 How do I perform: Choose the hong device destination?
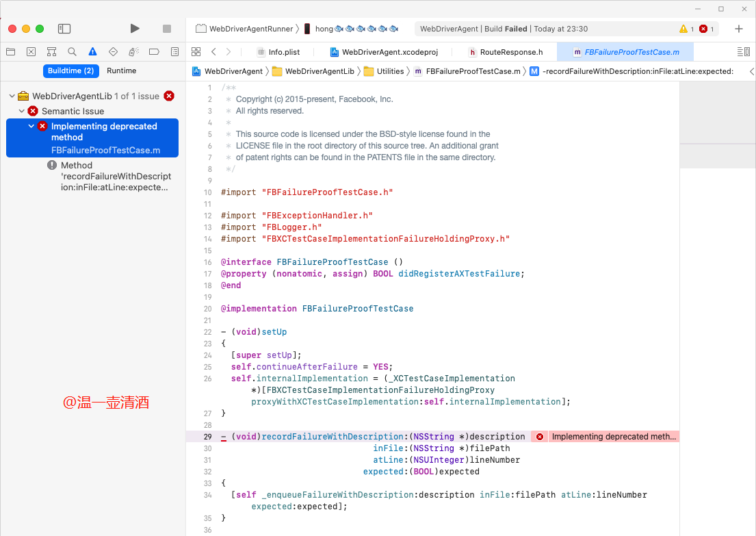pyautogui.click(x=351, y=29)
